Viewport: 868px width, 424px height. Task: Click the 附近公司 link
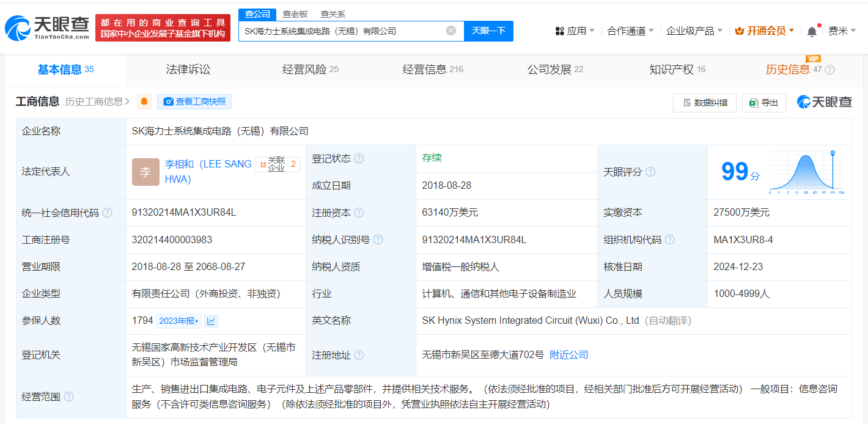(568, 355)
